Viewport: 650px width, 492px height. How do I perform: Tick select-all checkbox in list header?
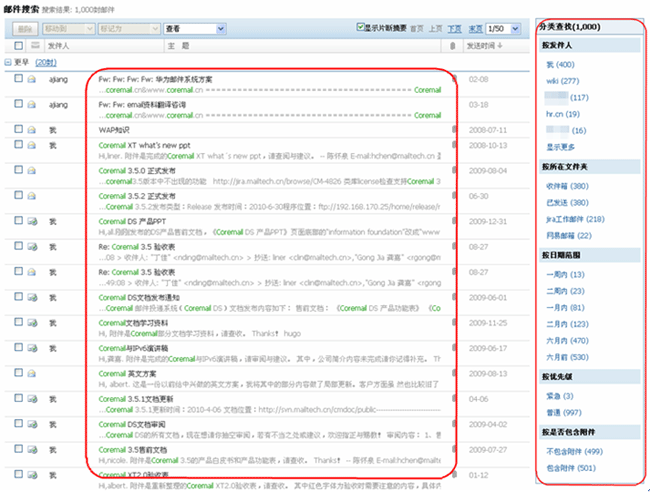pyautogui.click(x=19, y=46)
